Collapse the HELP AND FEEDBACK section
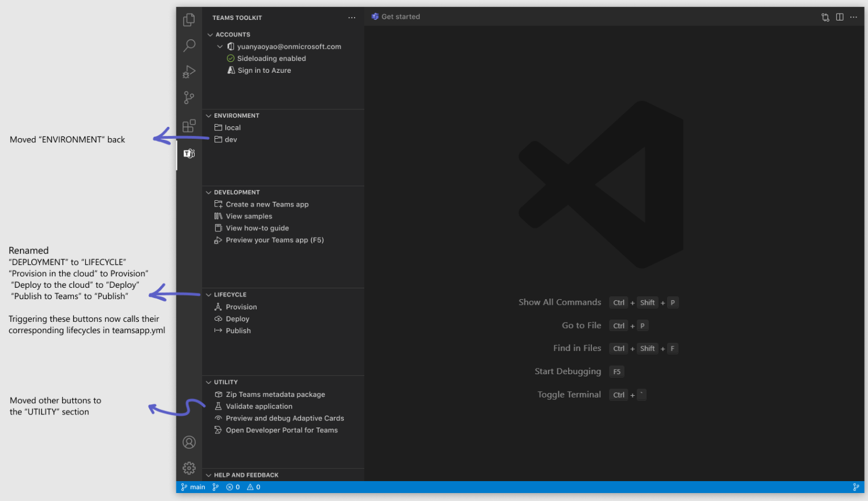Screen dimensions: 868x501 pyautogui.click(x=209, y=475)
